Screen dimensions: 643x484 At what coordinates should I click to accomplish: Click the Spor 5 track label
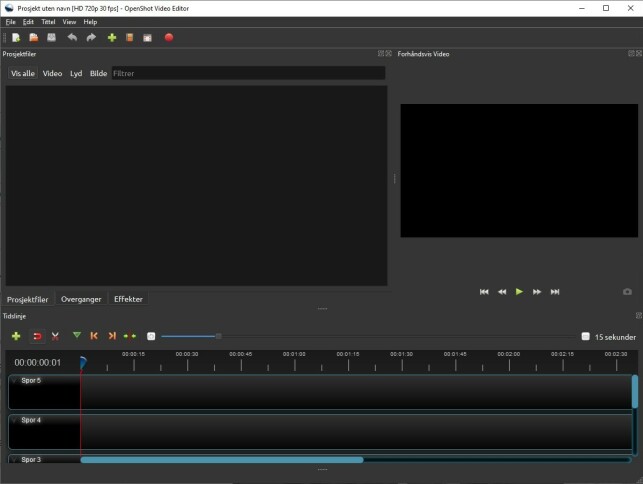(x=31, y=381)
